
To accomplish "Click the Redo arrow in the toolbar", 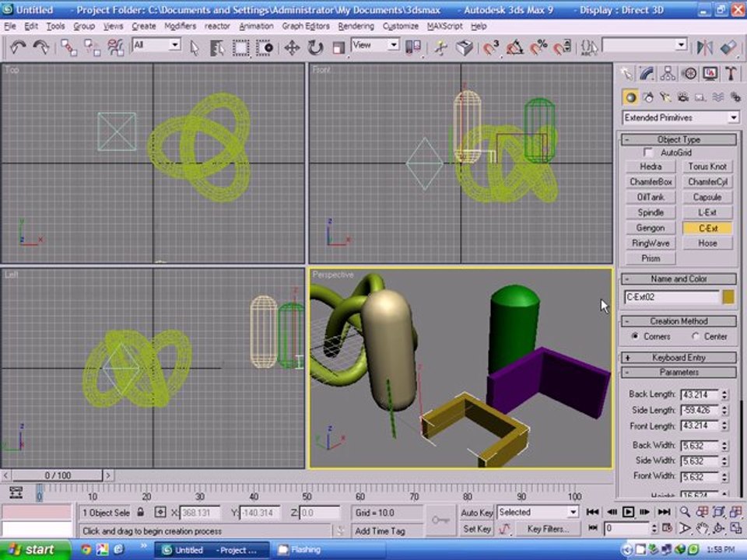I will [x=41, y=47].
